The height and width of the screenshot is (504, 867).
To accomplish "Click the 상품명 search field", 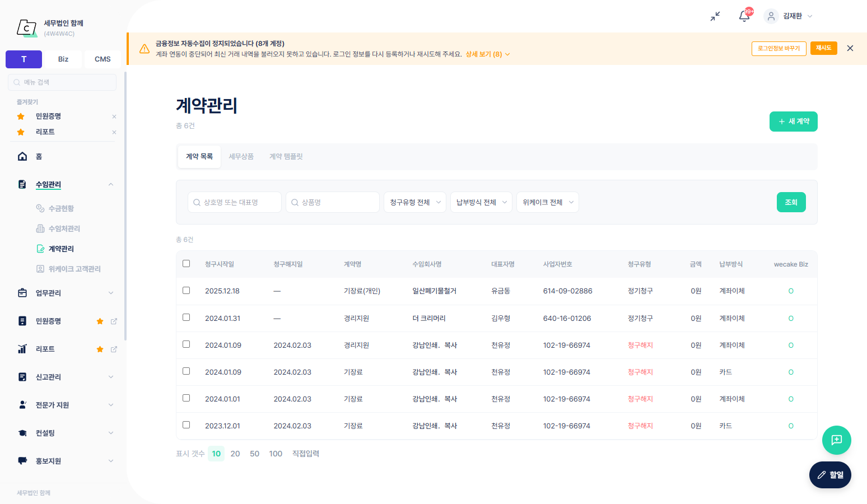I will click(333, 202).
